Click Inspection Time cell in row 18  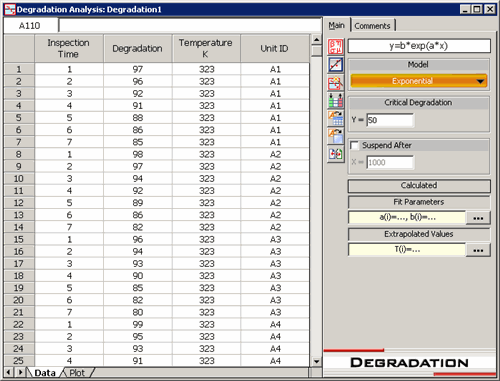[69, 276]
